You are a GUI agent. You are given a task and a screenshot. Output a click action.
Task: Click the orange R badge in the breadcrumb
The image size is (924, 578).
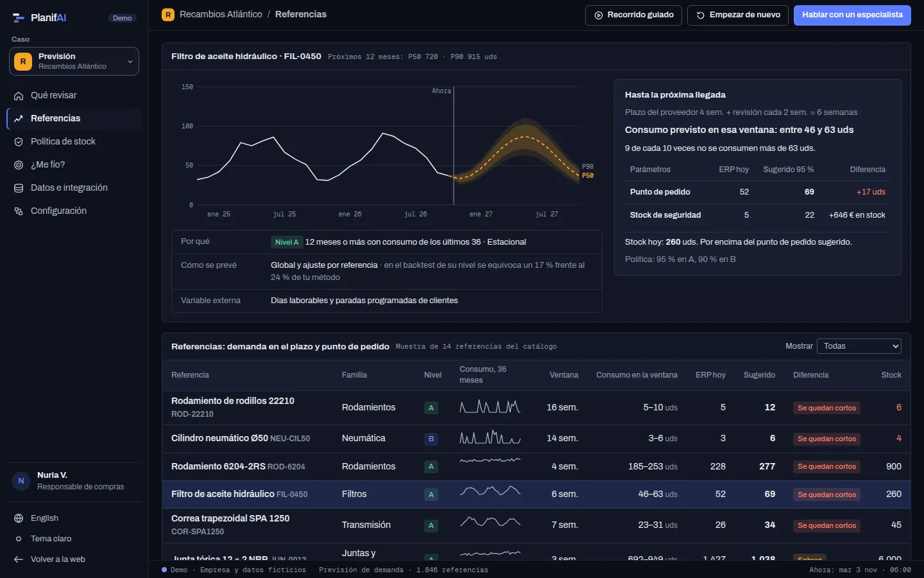pyautogui.click(x=168, y=15)
